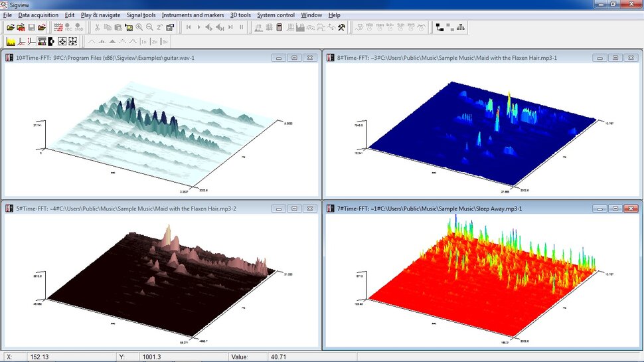Click the scissors cut icon
Screen dimensions: 644x362
(x=98, y=27)
